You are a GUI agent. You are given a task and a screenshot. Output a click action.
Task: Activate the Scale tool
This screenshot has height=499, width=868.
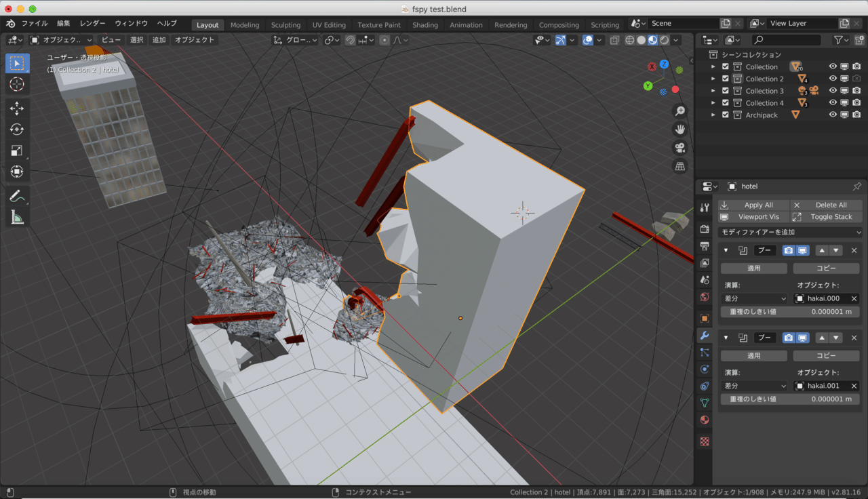pyautogui.click(x=18, y=151)
